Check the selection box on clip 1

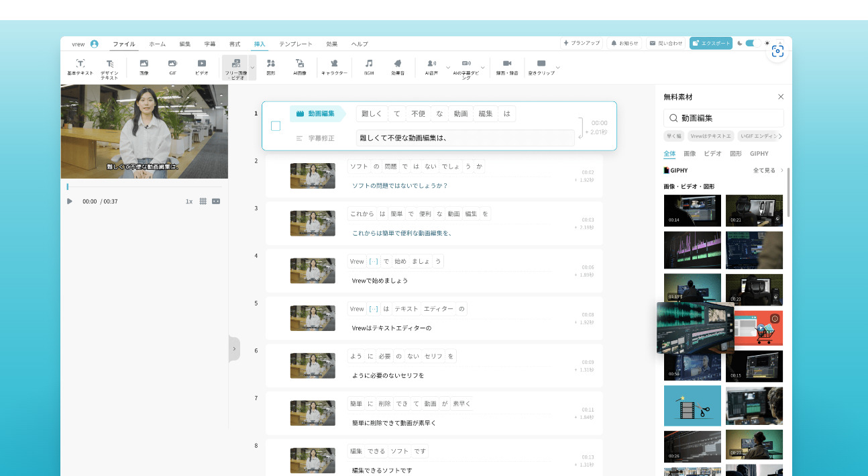tap(276, 126)
